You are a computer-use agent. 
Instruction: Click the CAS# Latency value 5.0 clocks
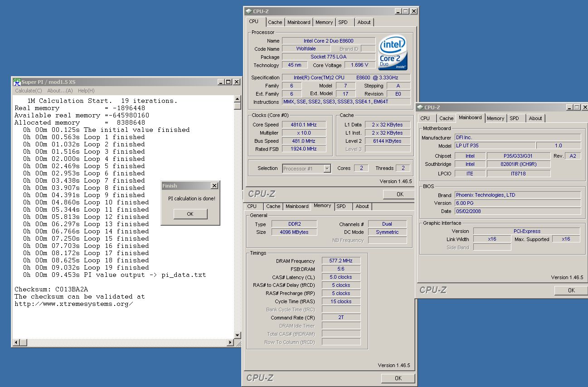point(341,277)
